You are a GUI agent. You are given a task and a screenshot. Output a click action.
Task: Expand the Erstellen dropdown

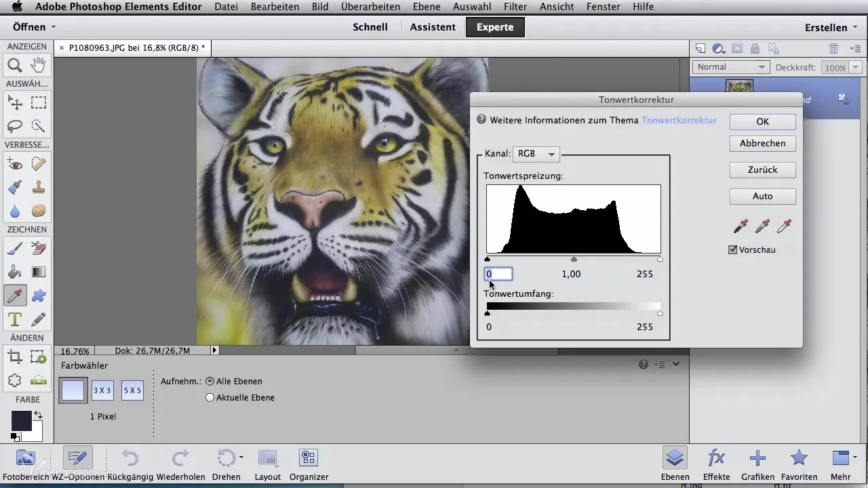click(831, 28)
